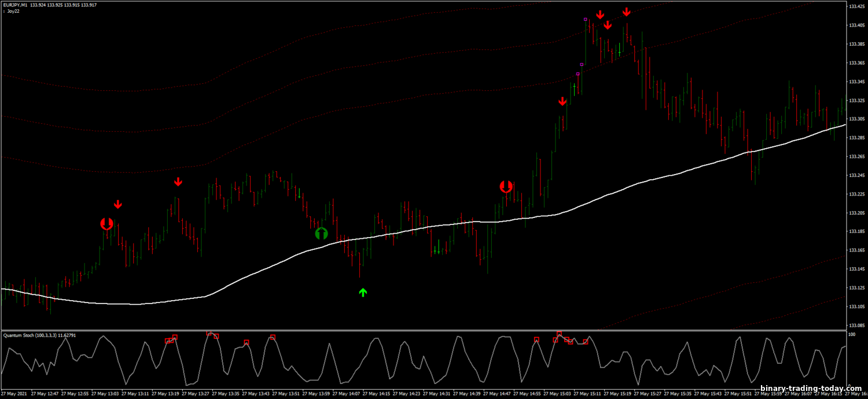868x399 pixels.
Task: Click the 133.205 price axis label
Action: click(856, 213)
